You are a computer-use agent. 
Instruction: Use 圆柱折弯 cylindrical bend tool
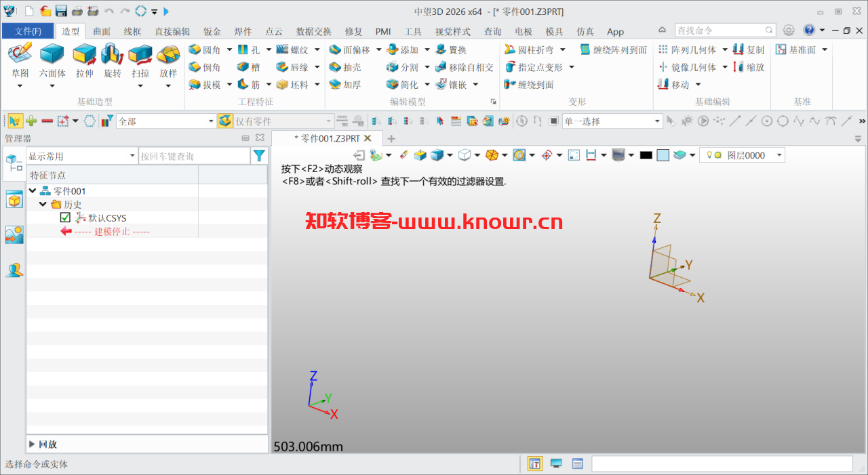[x=529, y=50]
